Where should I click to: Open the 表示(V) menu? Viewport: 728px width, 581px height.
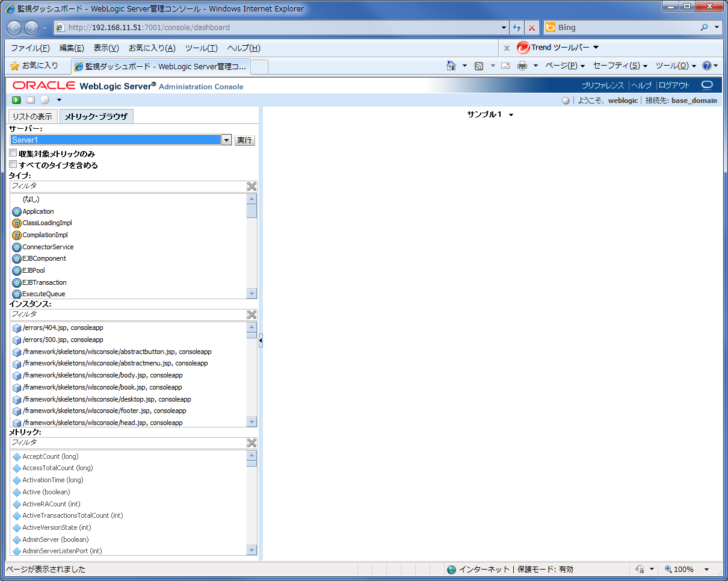click(106, 48)
